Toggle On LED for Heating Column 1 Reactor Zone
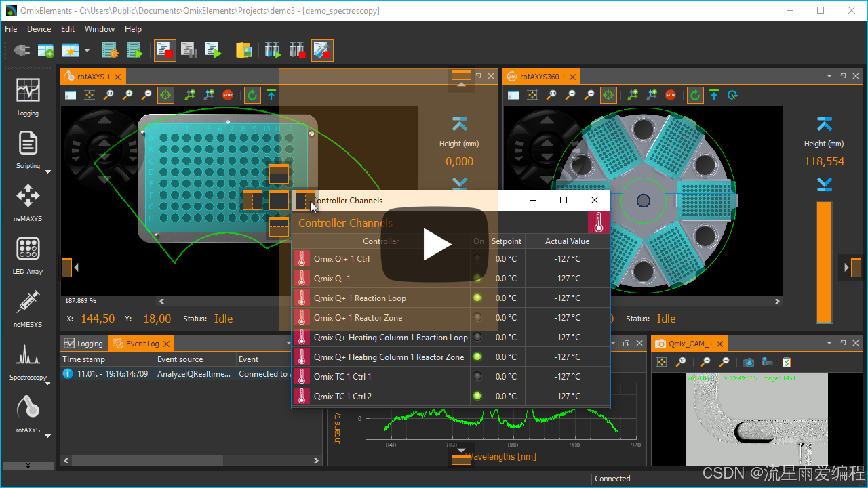Screen dimensions: 868x488 [477, 357]
